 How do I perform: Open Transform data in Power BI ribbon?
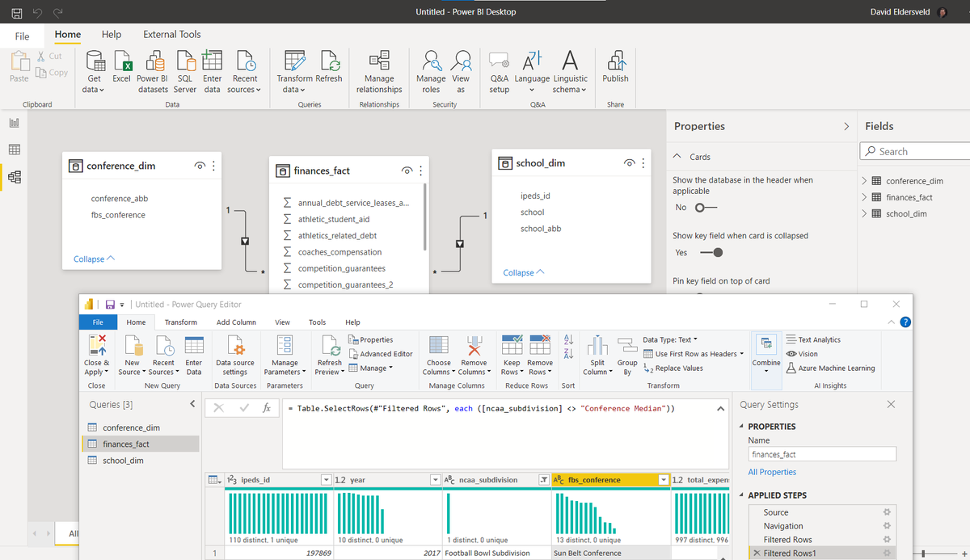pyautogui.click(x=294, y=71)
